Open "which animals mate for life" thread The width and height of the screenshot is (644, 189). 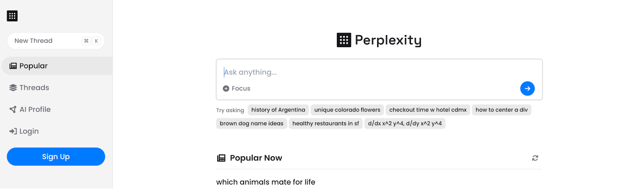266,182
